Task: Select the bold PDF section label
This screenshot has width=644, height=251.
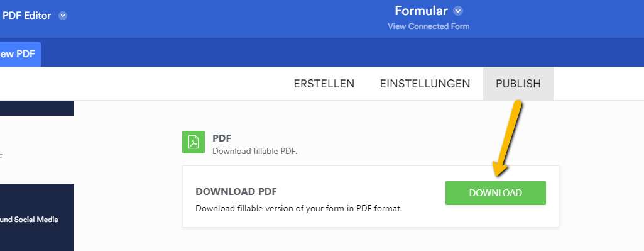Action: click(x=222, y=138)
